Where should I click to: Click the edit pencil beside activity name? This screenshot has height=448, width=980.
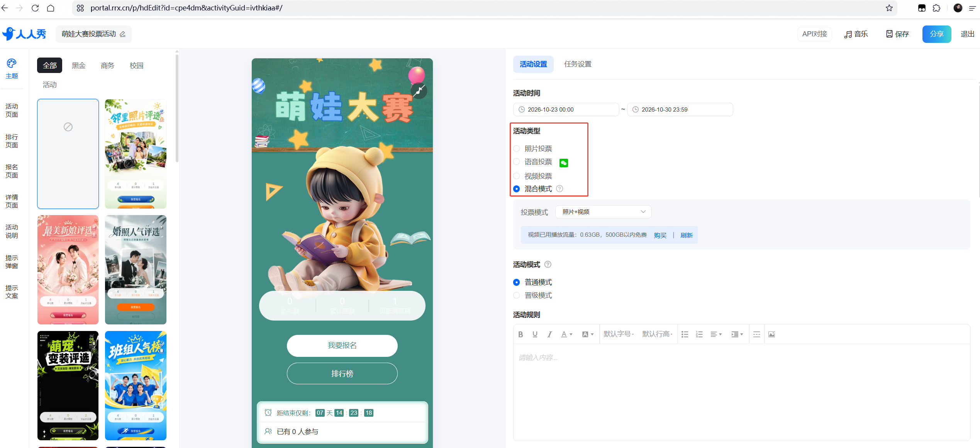(123, 34)
